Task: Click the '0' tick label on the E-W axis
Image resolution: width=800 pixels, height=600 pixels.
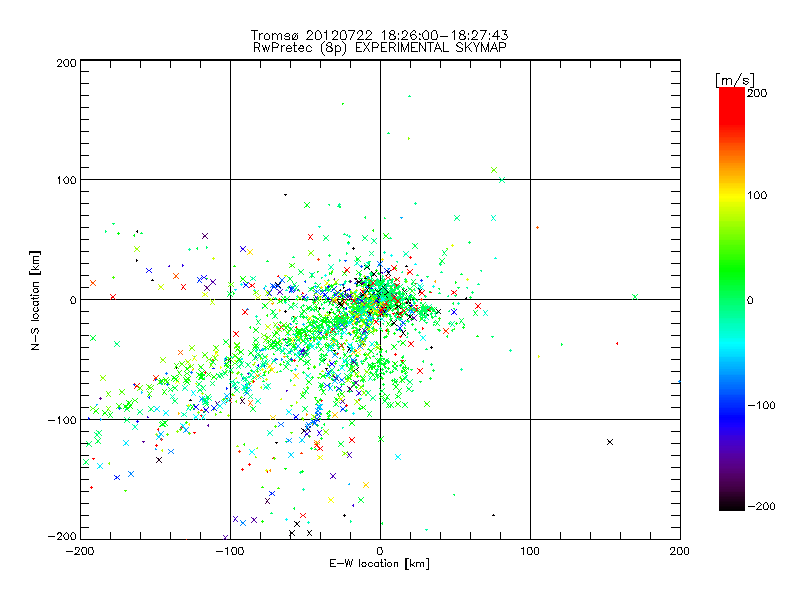Action: click(380, 552)
